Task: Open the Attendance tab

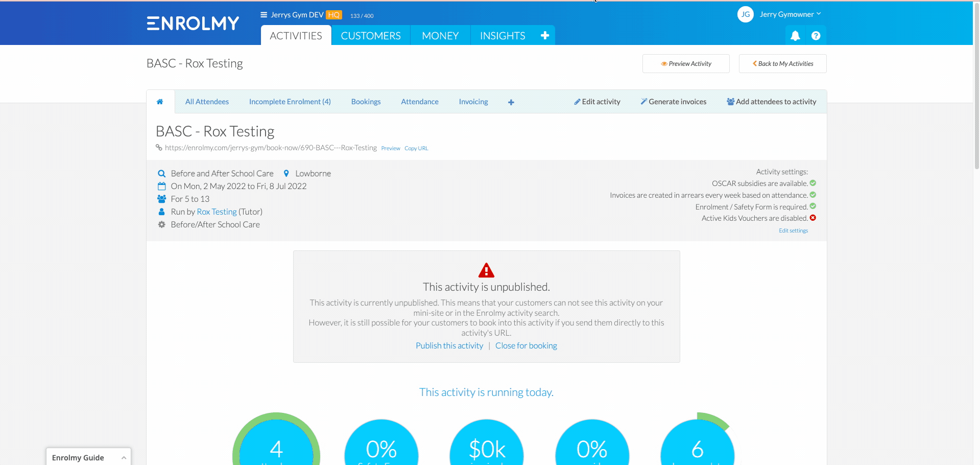Action: click(x=420, y=102)
